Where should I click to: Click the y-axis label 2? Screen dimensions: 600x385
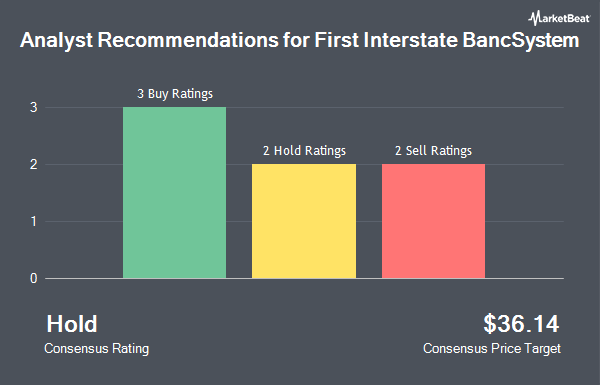[34, 165]
